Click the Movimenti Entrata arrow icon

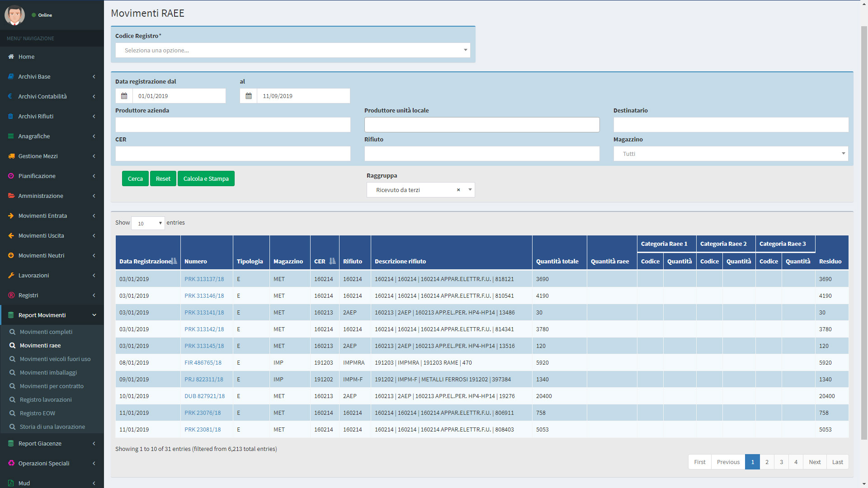(x=11, y=216)
